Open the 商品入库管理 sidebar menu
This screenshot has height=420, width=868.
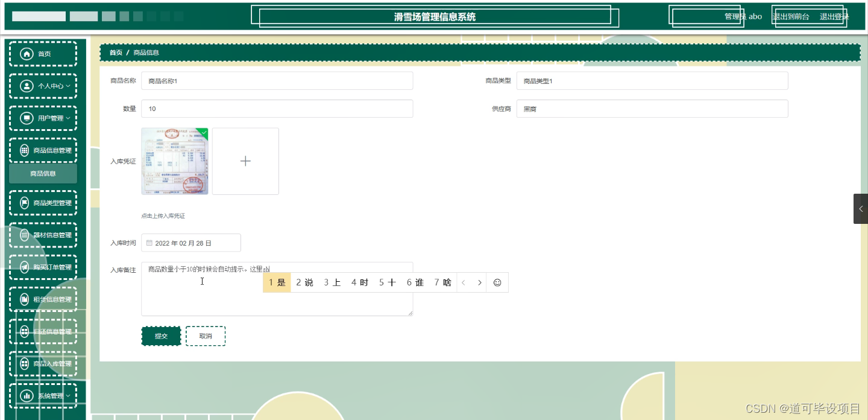click(x=43, y=363)
